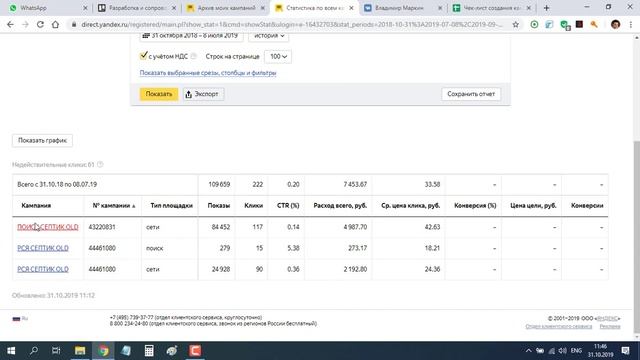Show hidden system tray icons

pyautogui.click(x=528, y=351)
